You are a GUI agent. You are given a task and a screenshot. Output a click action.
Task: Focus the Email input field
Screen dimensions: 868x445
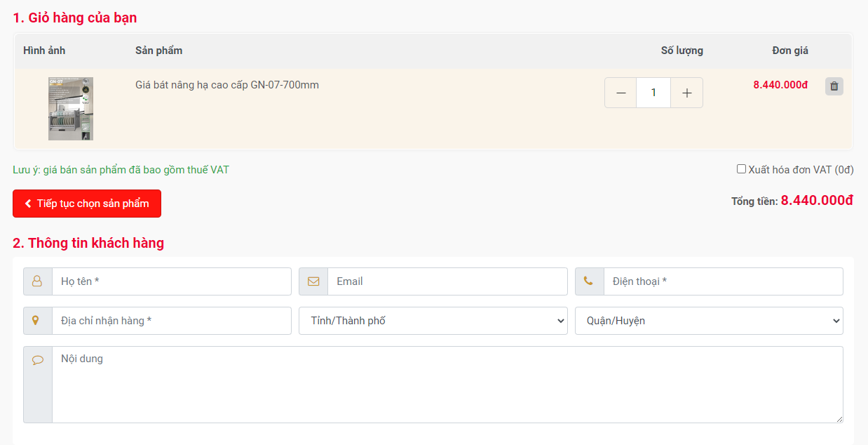coord(447,281)
